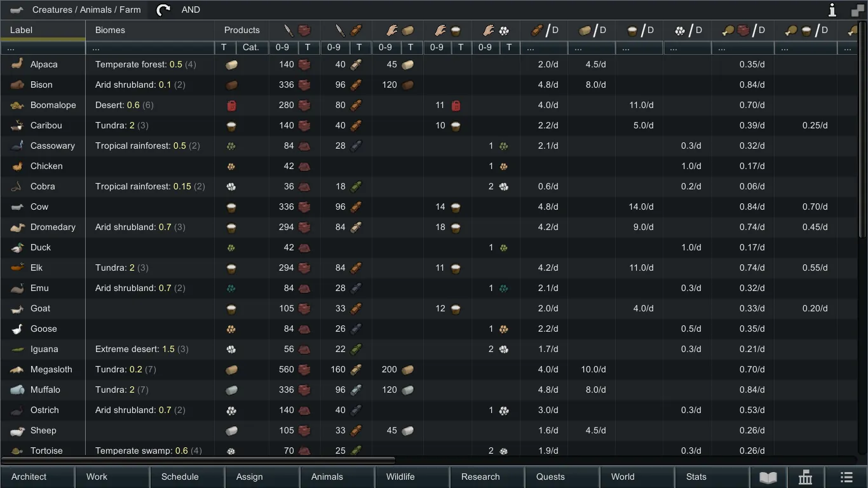The height and width of the screenshot is (488, 868).
Task: Open the Cat. filter under Products
Action: click(x=251, y=48)
